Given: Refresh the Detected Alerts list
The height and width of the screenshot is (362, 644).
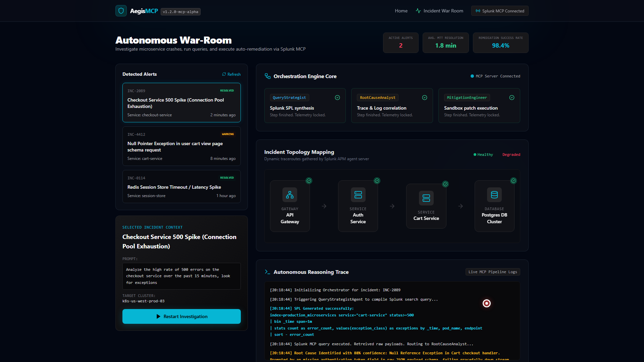Looking at the screenshot, I should [x=231, y=74].
